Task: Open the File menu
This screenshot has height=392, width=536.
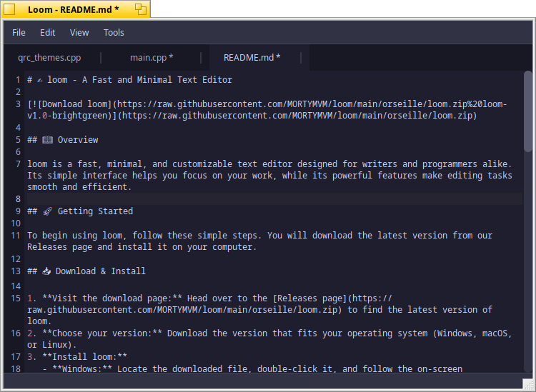Action: pos(19,32)
